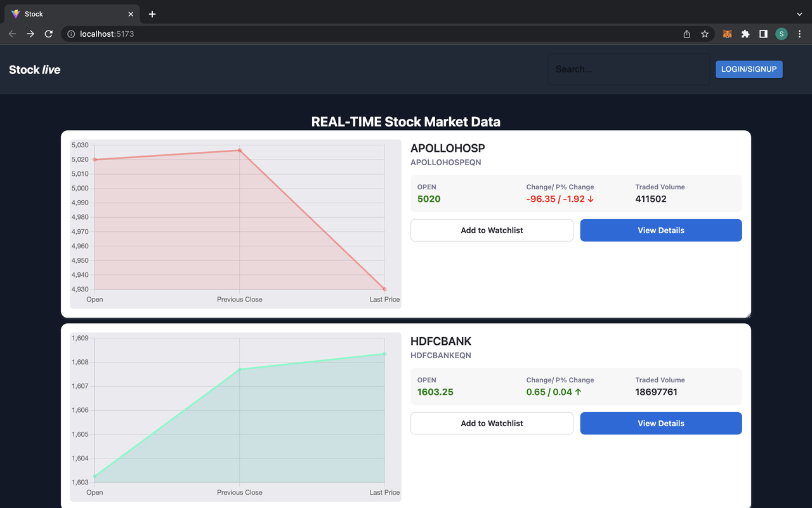Image resolution: width=812 pixels, height=508 pixels.
Task: Click the -96.35 / -1.92 change value
Action: 560,199
